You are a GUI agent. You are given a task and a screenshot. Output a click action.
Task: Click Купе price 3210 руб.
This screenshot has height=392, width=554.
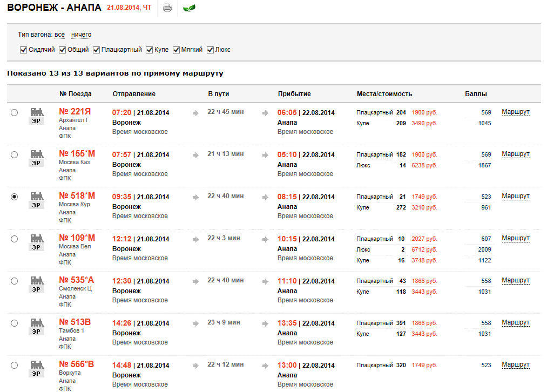coord(424,207)
